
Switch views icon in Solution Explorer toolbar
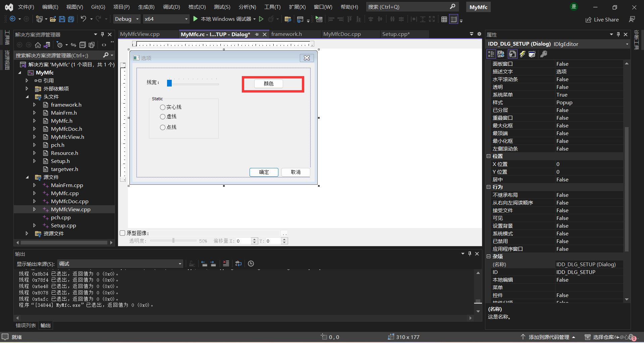tap(47, 45)
